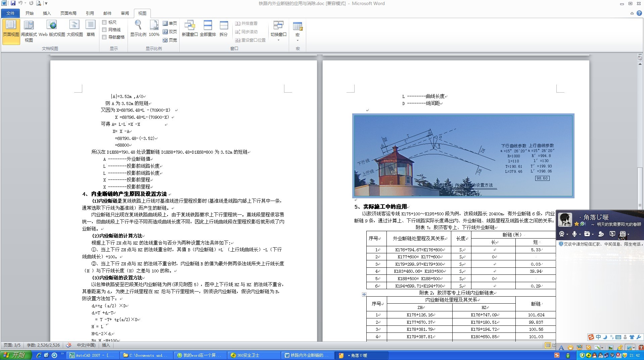Switch to 角落じ暖 chat taskbar button
Screen dimensions: 644x360
coord(362,355)
